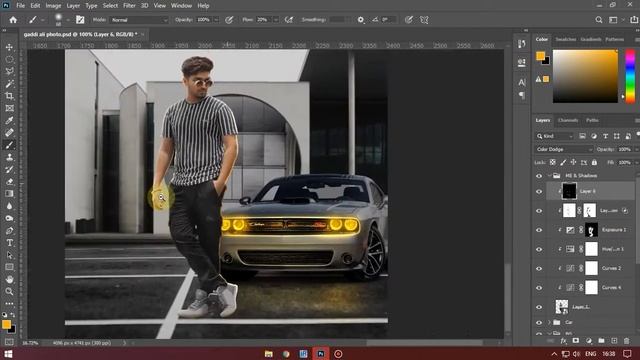This screenshot has width=640, height=360.
Task: Select the Blur tool
Action: (9, 206)
